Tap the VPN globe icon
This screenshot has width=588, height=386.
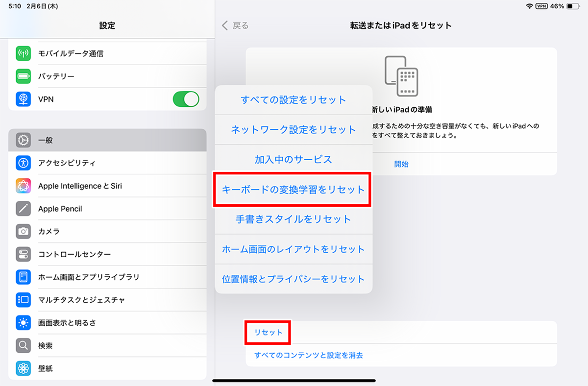[x=24, y=99]
